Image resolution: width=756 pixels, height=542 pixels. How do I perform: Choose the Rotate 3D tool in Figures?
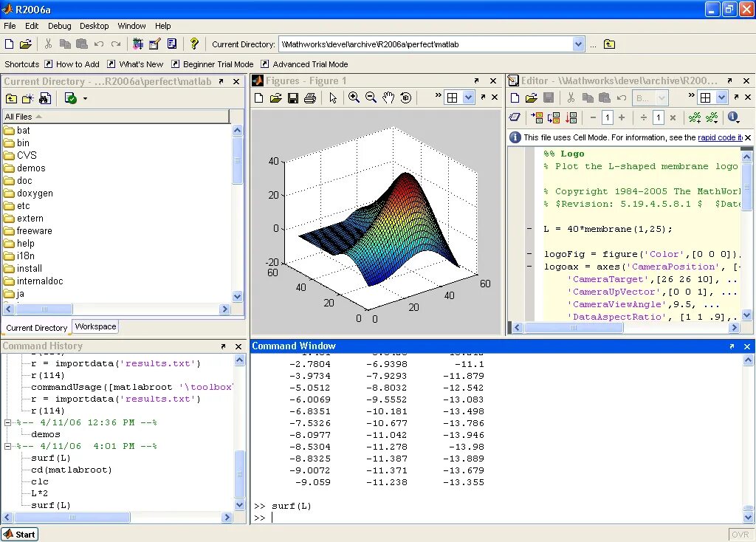pos(405,97)
